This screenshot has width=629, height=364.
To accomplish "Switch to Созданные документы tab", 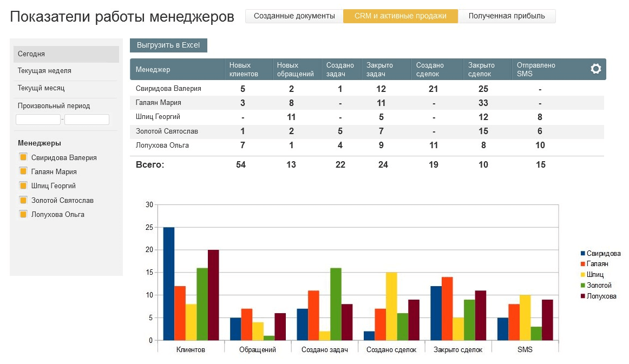I will pos(294,16).
